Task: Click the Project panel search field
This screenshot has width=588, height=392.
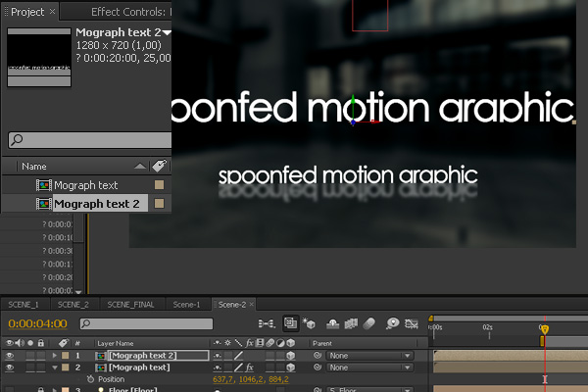Action: [x=90, y=140]
